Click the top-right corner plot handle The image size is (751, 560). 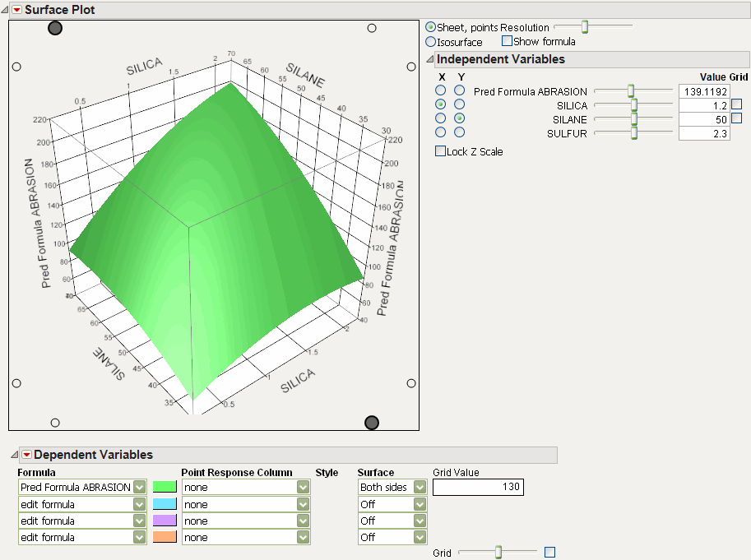click(x=372, y=28)
